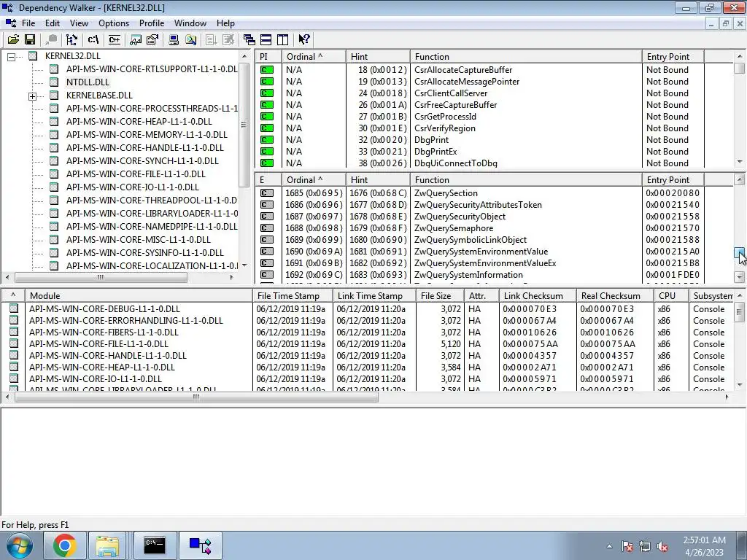This screenshot has height=560, width=747.
Task: Sort exports by Entry Point column header
Action: (x=673, y=180)
